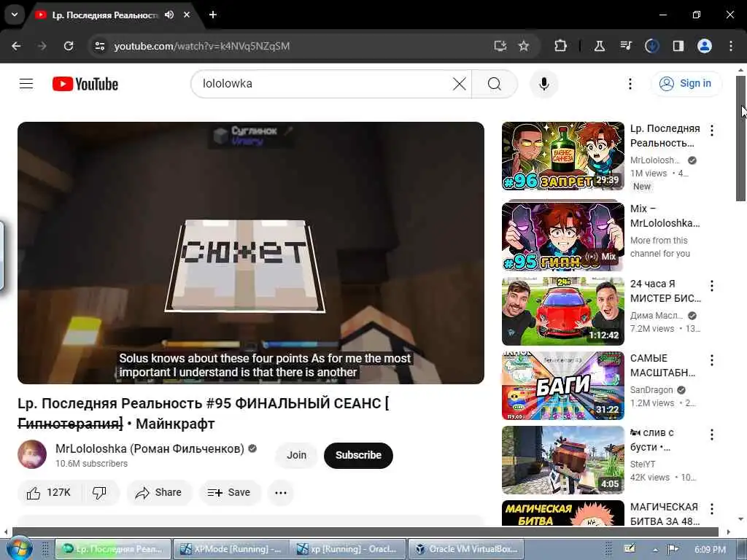
Task: Select the Chrome Lp. Последняя Реальность taskbar item
Action: tap(113, 549)
